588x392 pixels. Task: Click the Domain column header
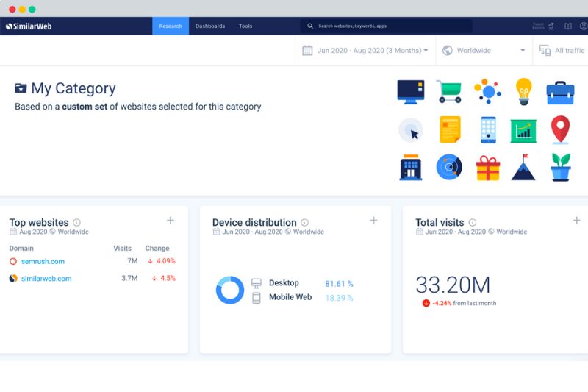pos(21,249)
